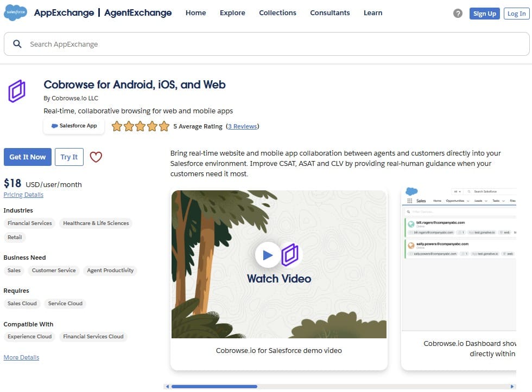Click the carousel left arrow
The height and width of the screenshot is (392, 532).
tap(167, 387)
